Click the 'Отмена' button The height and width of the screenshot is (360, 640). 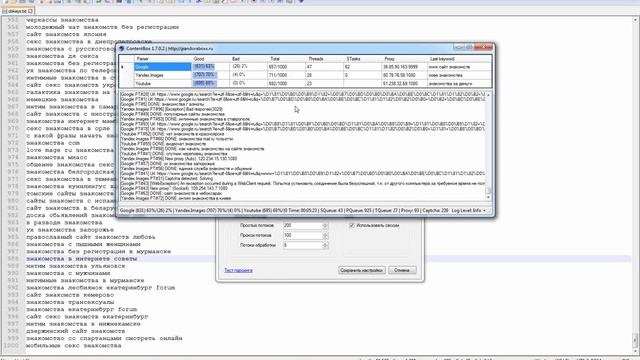(402, 270)
